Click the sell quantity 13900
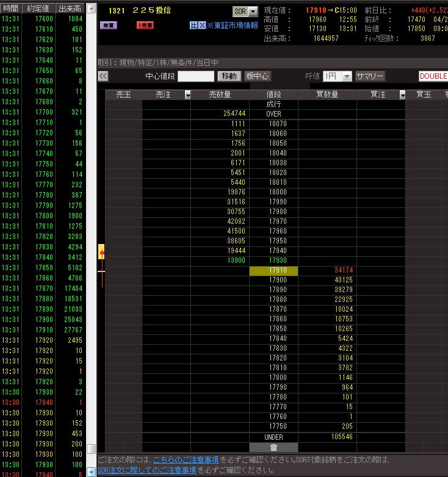 click(x=236, y=260)
